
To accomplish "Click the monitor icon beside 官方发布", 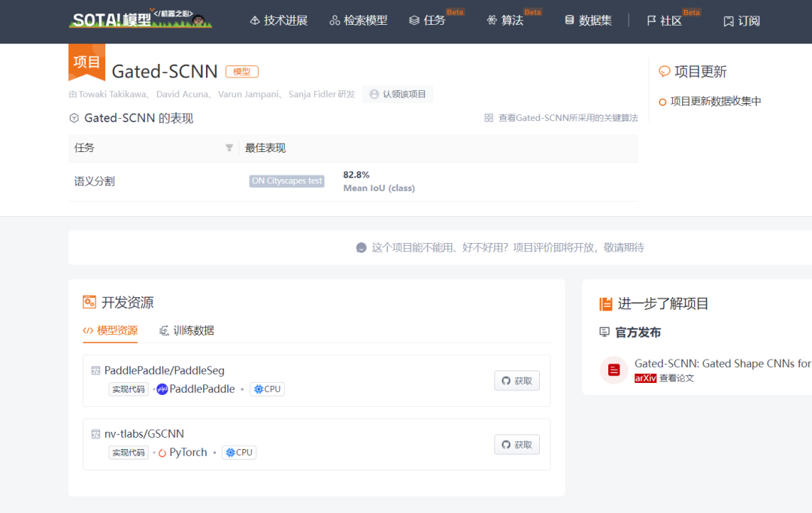I will coord(604,332).
